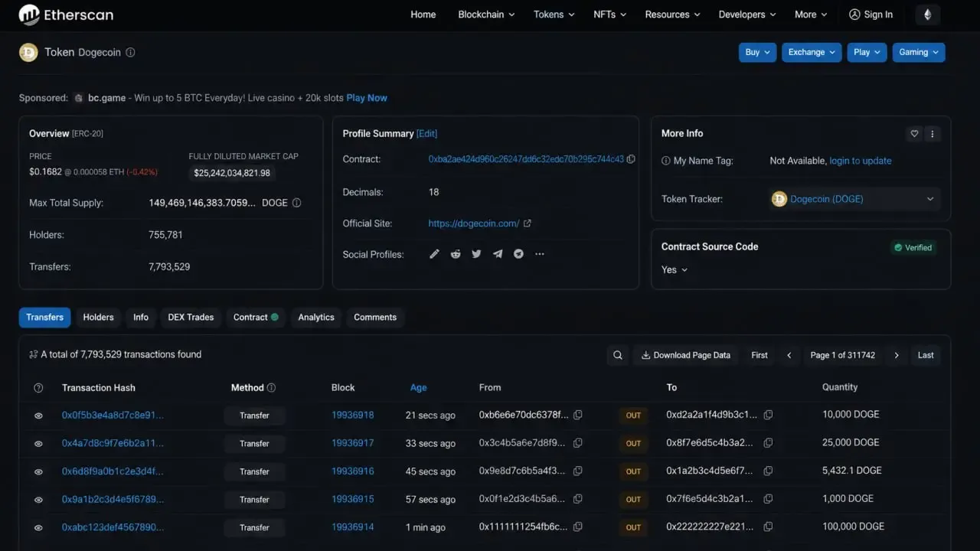Screen dimensions: 980x551
Task: Select the Transfers tab
Action: [x=44, y=318]
